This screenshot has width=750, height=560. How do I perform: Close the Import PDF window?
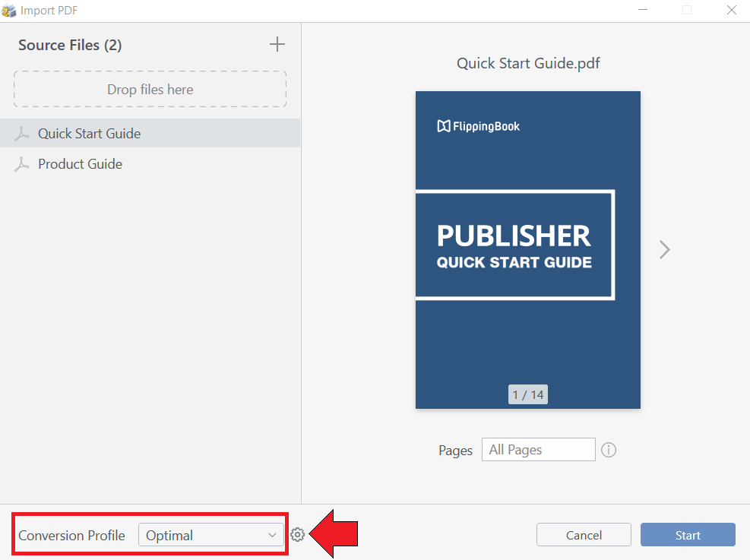(731, 10)
